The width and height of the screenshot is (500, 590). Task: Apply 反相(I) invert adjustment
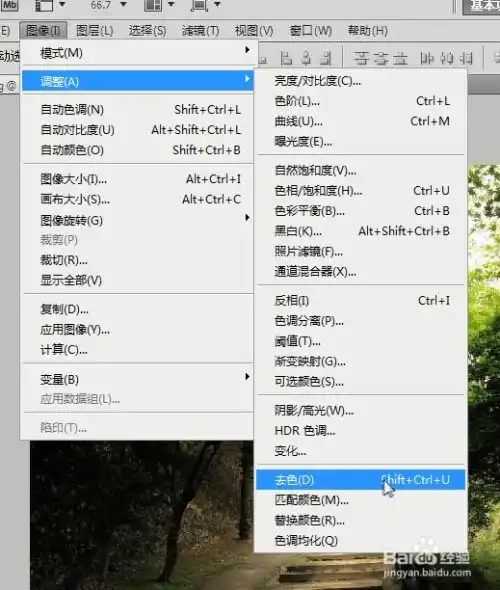(x=360, y=301)
